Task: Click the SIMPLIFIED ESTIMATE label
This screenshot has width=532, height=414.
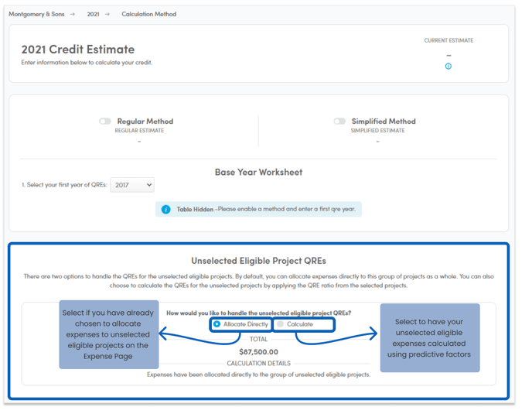Action: 377,131
